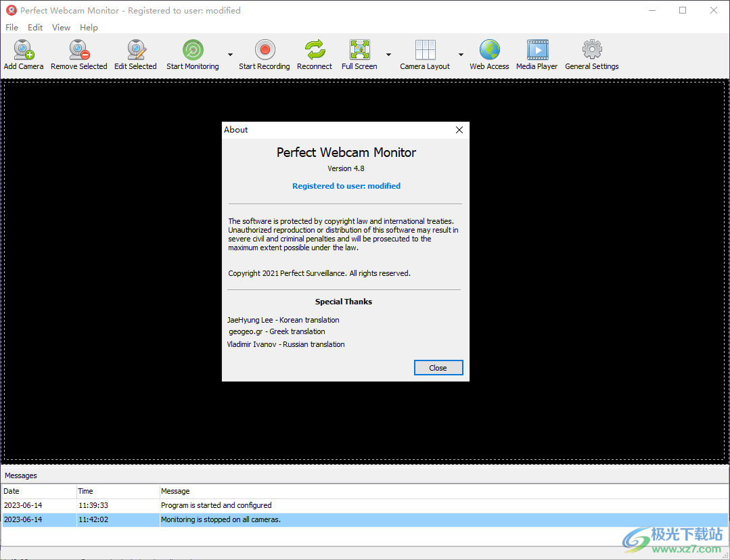This screenshot has width=730, height=560.
Task: Click the Time column header
Action: (118, 491)
